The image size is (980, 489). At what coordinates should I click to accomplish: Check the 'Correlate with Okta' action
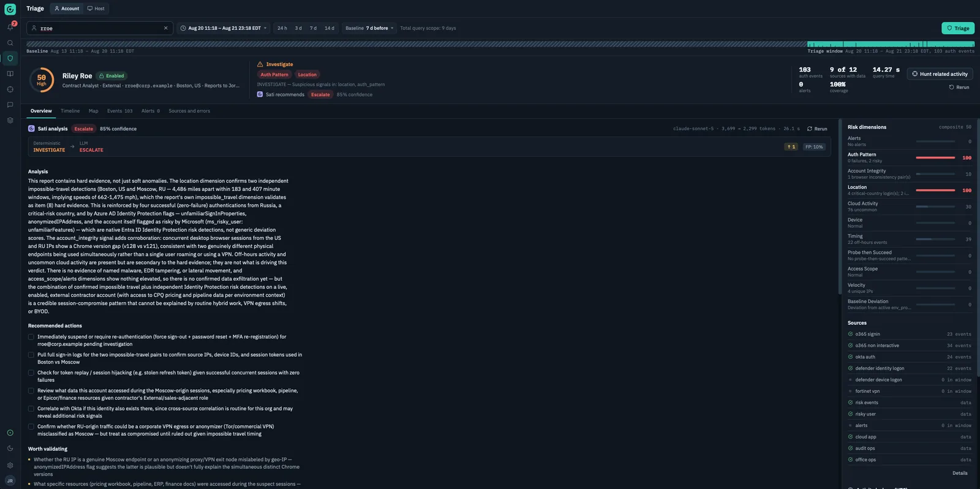pyautogui.click(x=31, y=409)
